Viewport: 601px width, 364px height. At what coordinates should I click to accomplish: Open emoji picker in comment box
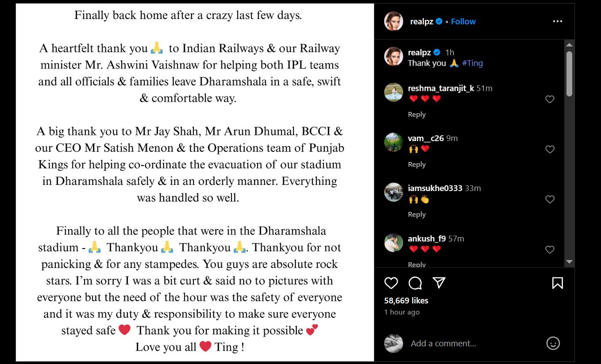click(x=553, y=343)
